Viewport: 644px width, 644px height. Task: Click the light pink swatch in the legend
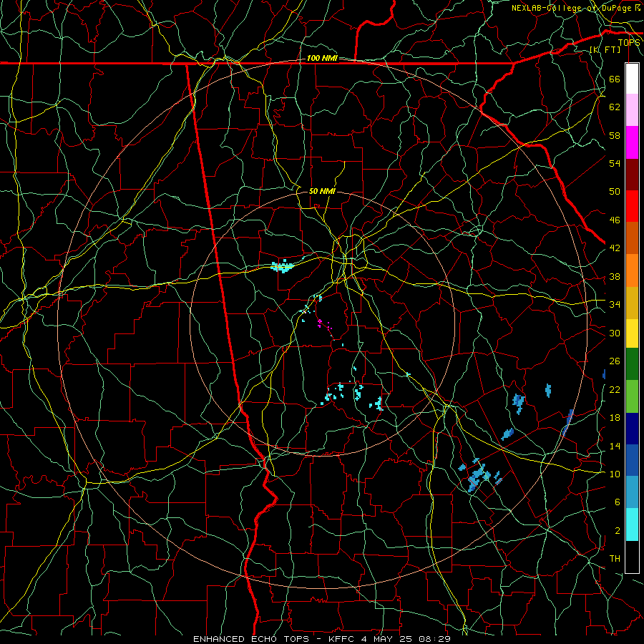632,110
